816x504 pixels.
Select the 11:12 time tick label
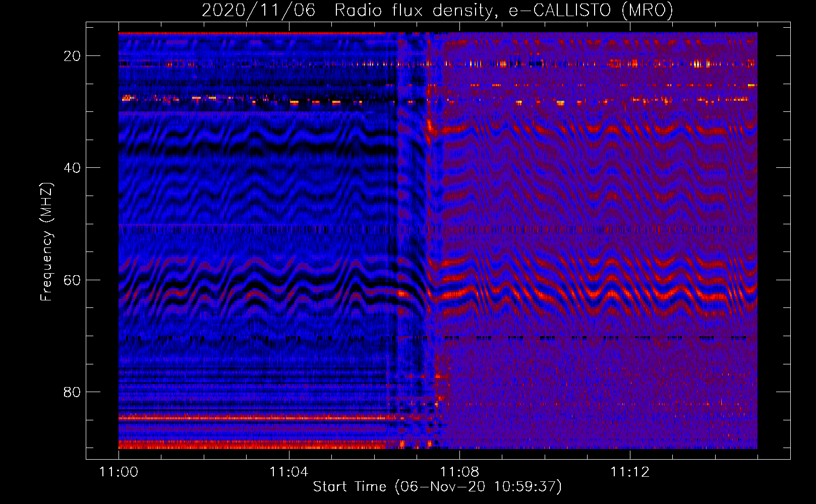coord(629,472)
